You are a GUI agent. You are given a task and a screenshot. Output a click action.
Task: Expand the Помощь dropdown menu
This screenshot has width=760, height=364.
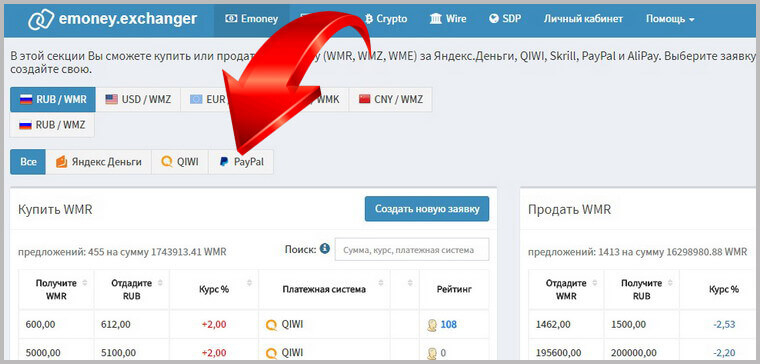[x=670, y=19]
